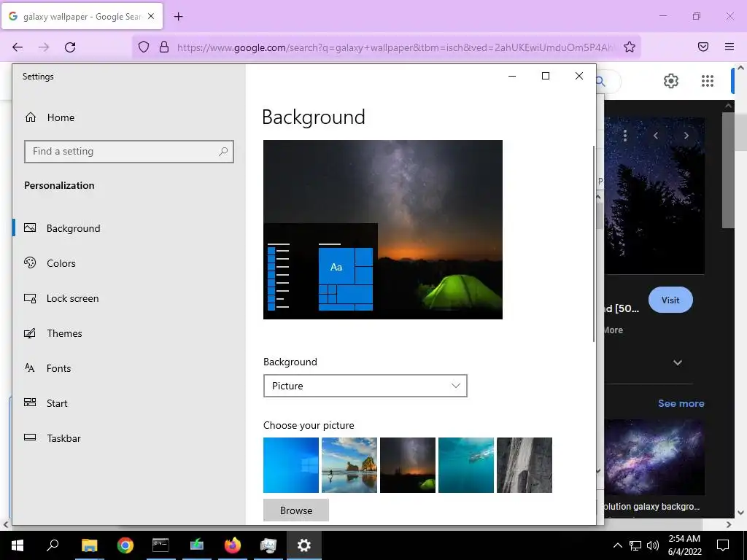Choose the beach rock wallpaper thumbnail
Screen dimensions: 747x560
click(349, 465)
